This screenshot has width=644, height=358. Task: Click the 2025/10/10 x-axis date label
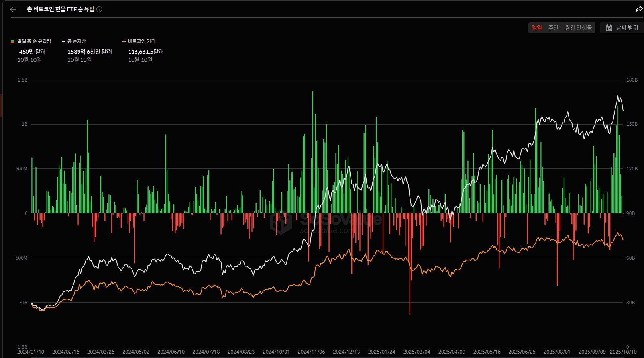click(623, 352)
